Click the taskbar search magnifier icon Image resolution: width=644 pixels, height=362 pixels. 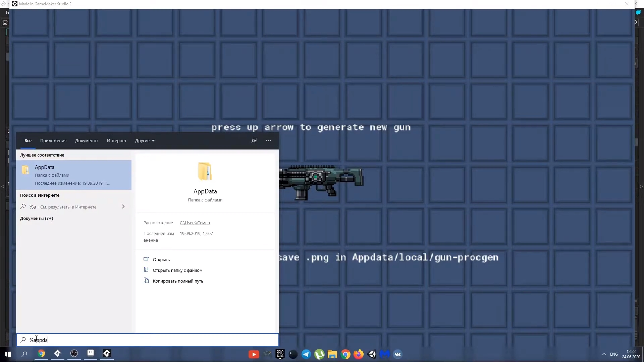[24, 354]
